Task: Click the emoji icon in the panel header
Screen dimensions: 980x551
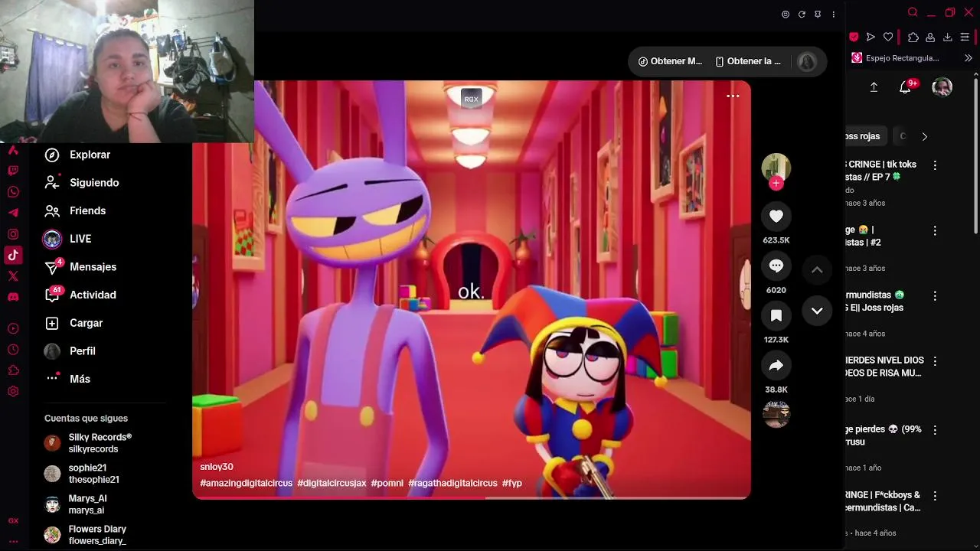Action: [786, 15]
